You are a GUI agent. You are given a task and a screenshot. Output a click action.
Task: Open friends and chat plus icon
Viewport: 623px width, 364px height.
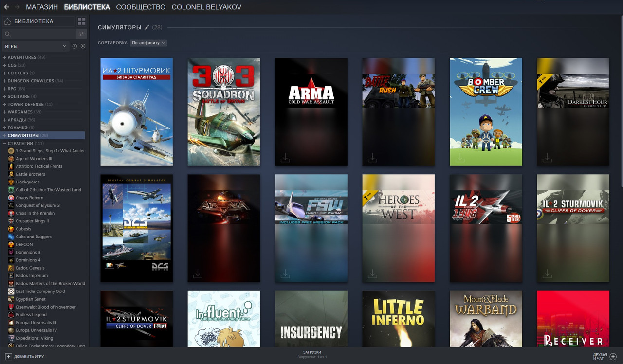point(613,357)
